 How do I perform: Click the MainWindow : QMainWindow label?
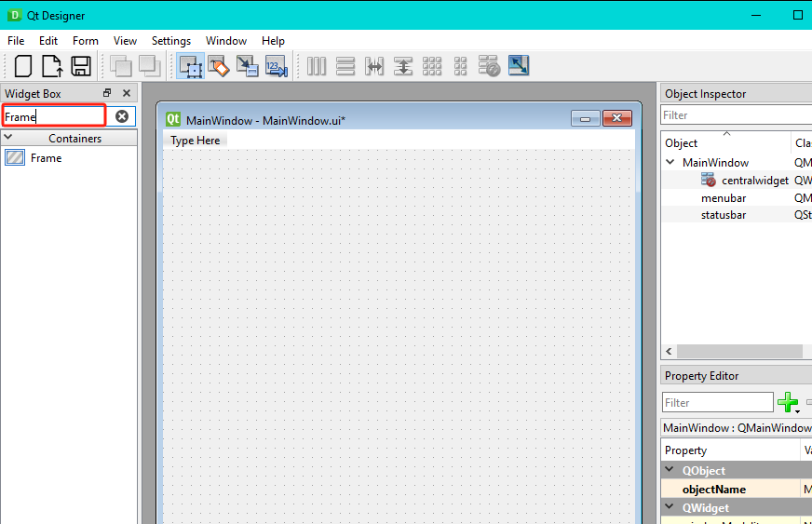[737, 428]
